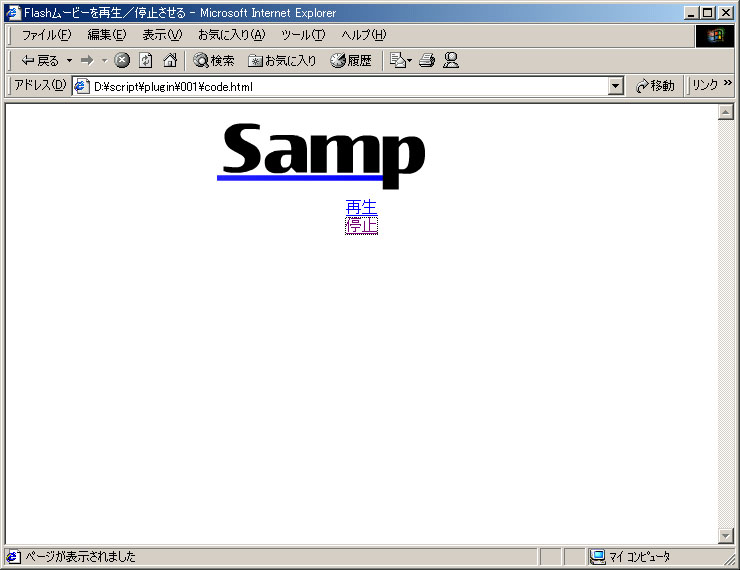The width and height of the screenshot is (740, 570).
Task: Click the 再生 (play) link
Action: [362, 207]
